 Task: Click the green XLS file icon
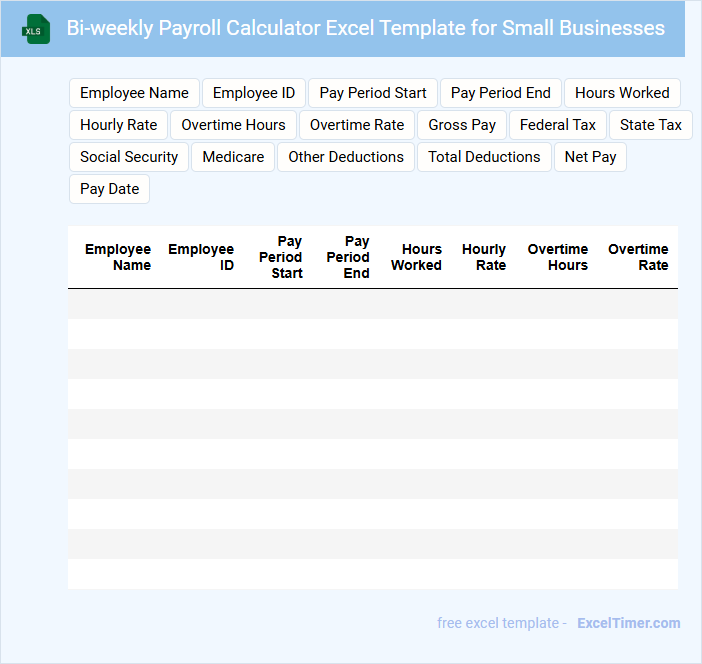tap(36, 29)
